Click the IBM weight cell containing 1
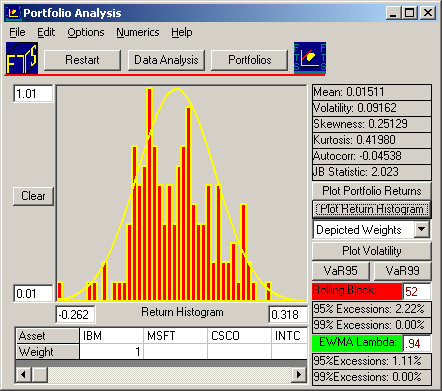This screenshot has width=442, height=391. click(x=111, y=352)
